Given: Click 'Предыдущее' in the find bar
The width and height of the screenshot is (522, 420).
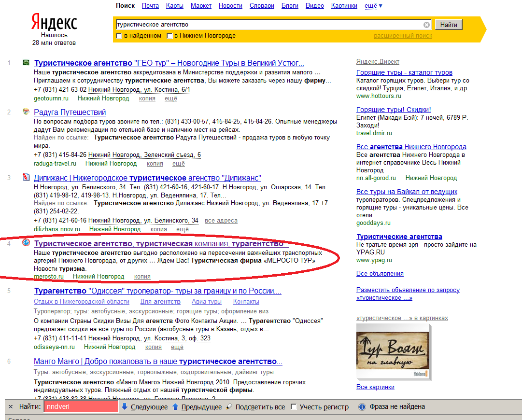Looking at the screenshot, I should (x=201, y=407).
